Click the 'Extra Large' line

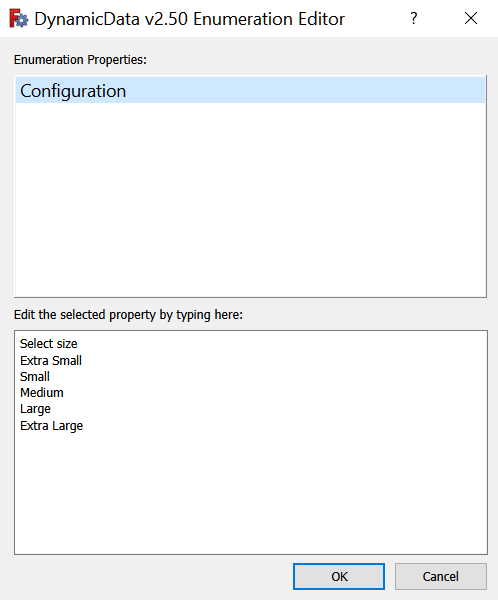click(51, 426)
